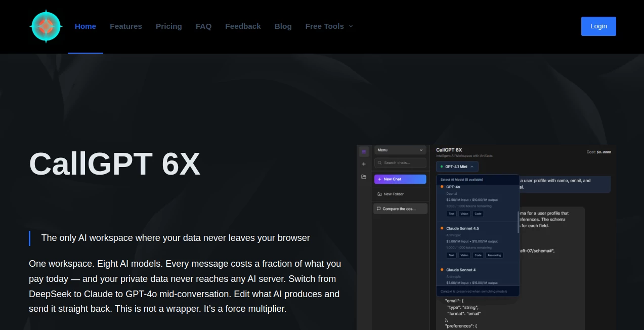The image size is (644, 330).
Task: Click the Search chats input field
Action: point(400,162)
